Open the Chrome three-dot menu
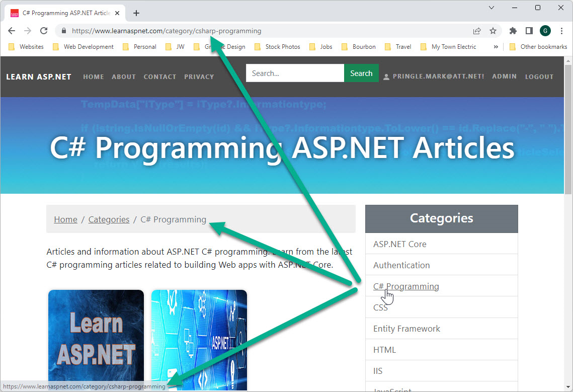This screenshot has height=392, width=573. coord(561,31)
